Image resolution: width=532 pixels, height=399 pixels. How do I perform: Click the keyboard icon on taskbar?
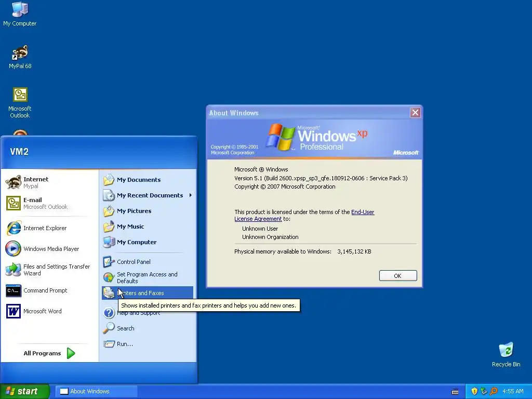coord(455,392)
